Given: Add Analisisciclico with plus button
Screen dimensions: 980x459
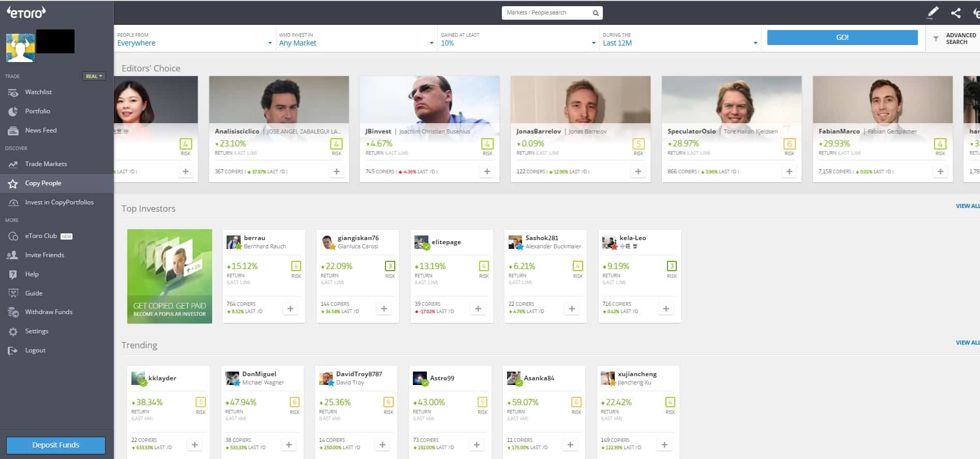Looking at the screenshot, I should pos(336,171).
